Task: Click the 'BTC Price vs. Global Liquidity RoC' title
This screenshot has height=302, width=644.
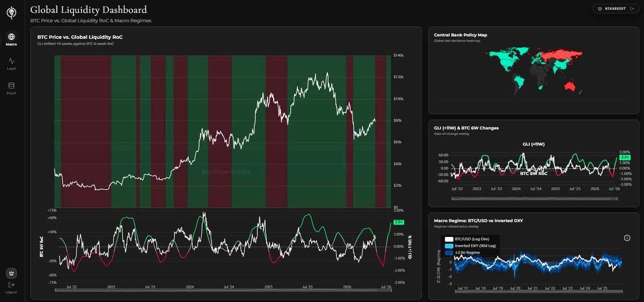Action: [x=80, y=37]
